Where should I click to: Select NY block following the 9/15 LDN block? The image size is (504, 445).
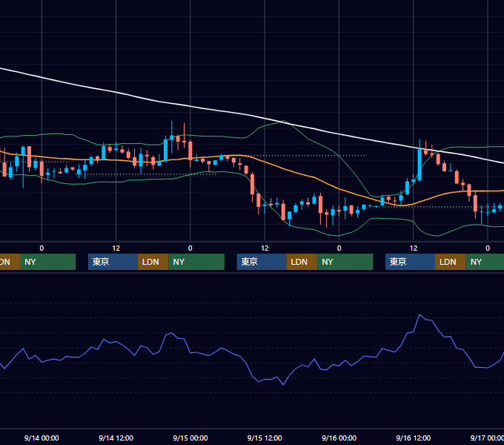point(345,262)
